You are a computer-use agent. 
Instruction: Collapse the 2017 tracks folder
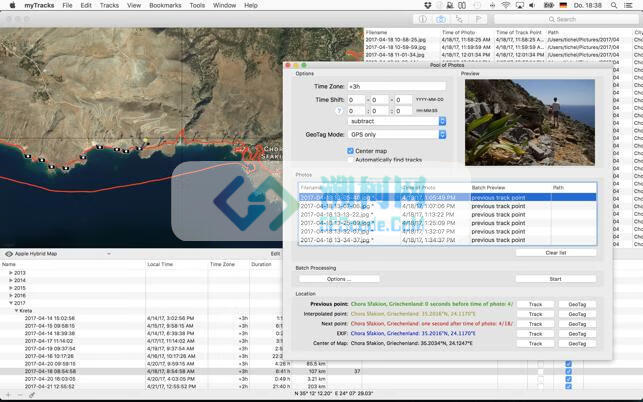click(11, 303)
